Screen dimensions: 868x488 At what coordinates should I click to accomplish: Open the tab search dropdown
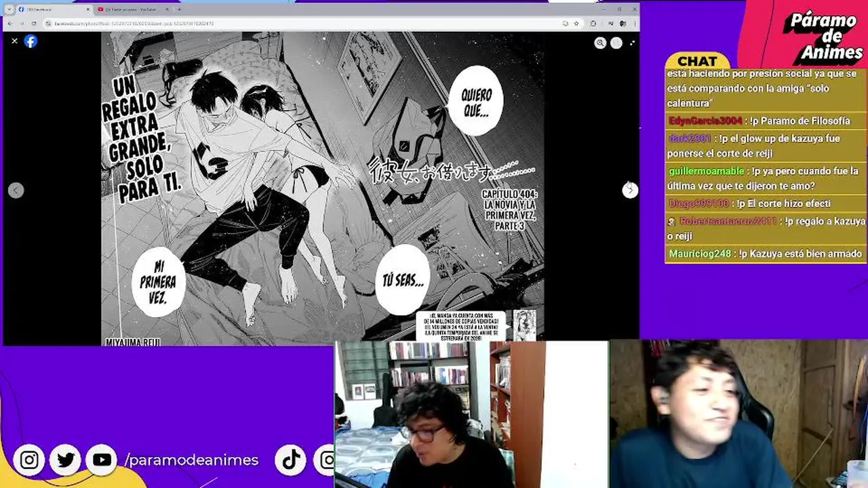[x=9, y=9]
